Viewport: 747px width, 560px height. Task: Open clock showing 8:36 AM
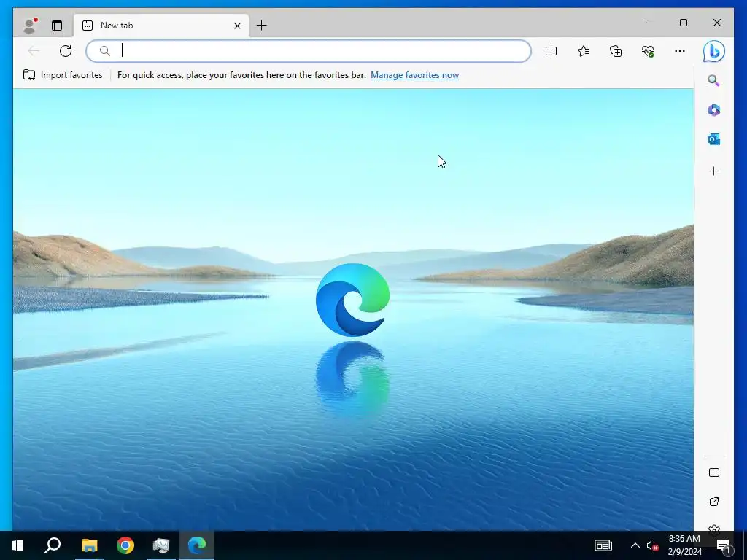tap(684, 545)
